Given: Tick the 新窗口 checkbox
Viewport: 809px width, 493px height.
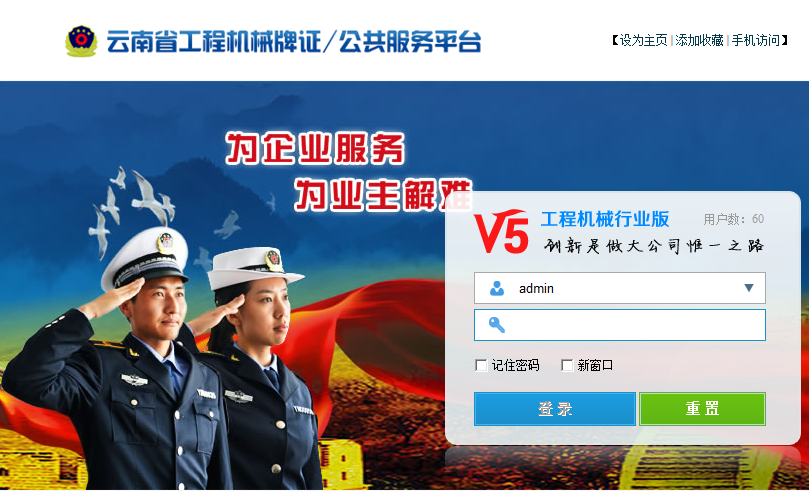Looking at the screenshot, I should [x=567, y=366].
